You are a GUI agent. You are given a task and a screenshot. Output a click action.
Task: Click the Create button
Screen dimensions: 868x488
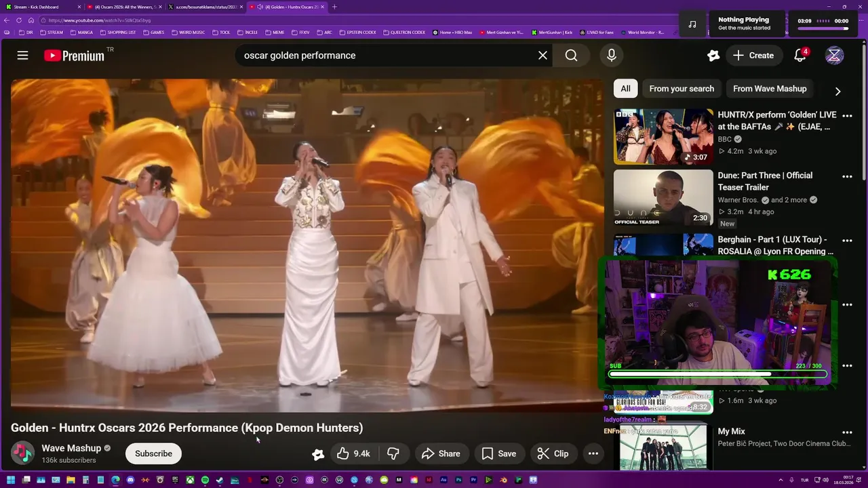coord(753,56)
